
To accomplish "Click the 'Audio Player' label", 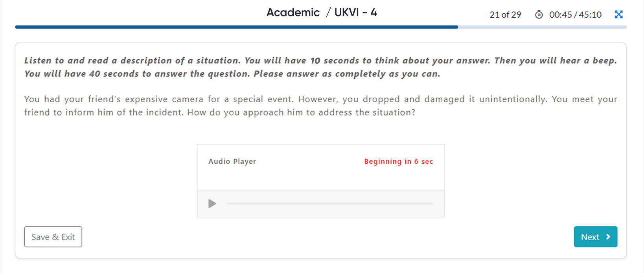I will click(232, 161).
